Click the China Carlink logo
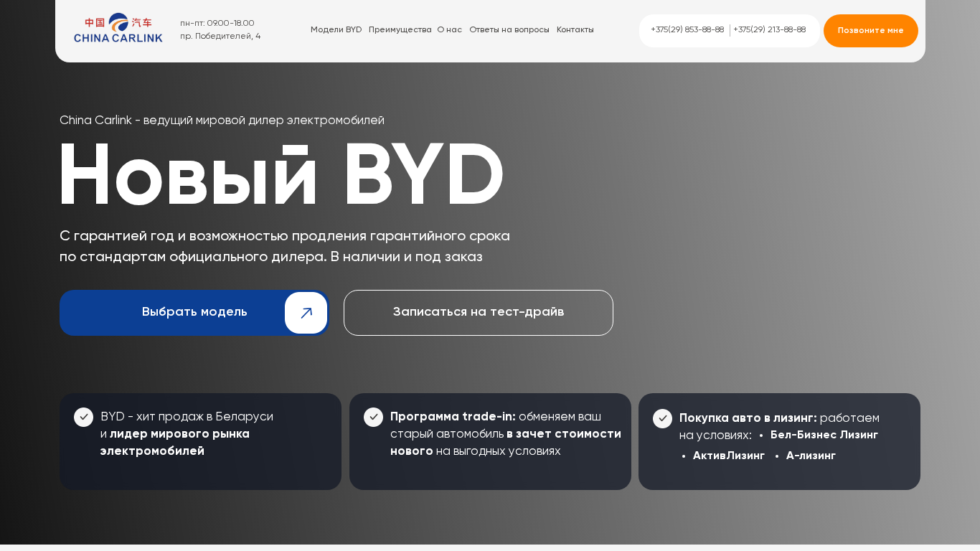 [118, 28]
